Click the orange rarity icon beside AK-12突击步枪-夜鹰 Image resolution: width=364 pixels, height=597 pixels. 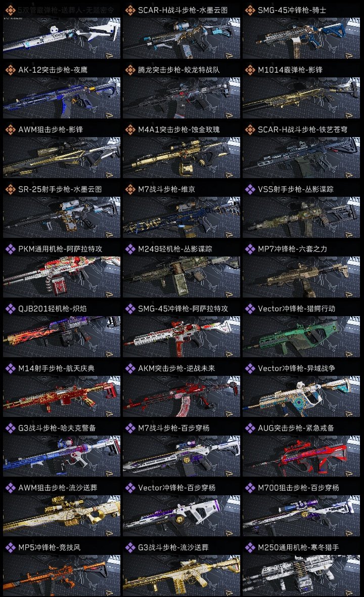(10, 70)
